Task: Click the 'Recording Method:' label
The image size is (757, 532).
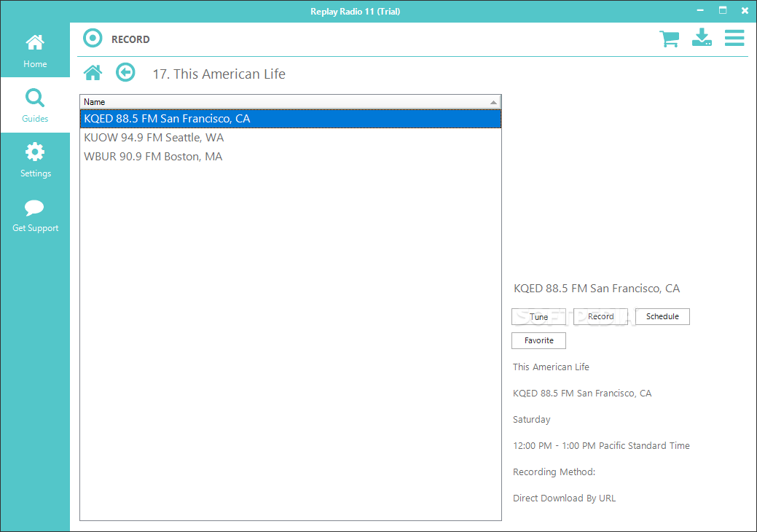Action: (x=554, y=472)
